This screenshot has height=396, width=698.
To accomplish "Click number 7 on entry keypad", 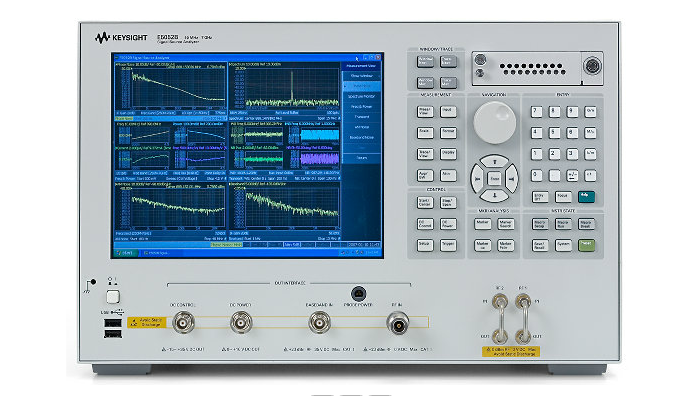I will [537, 111].
